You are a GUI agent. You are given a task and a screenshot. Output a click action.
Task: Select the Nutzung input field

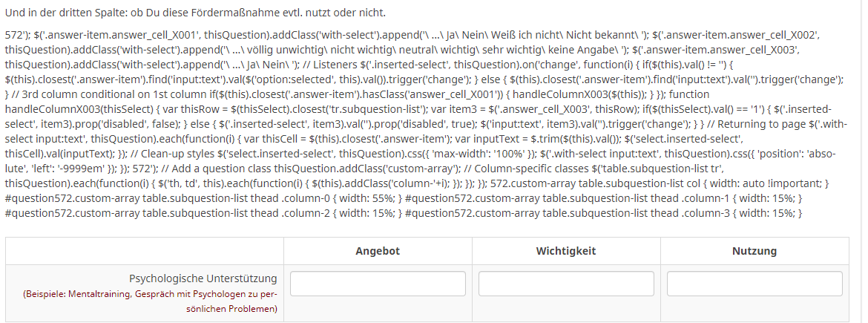(x=754, y=284)
